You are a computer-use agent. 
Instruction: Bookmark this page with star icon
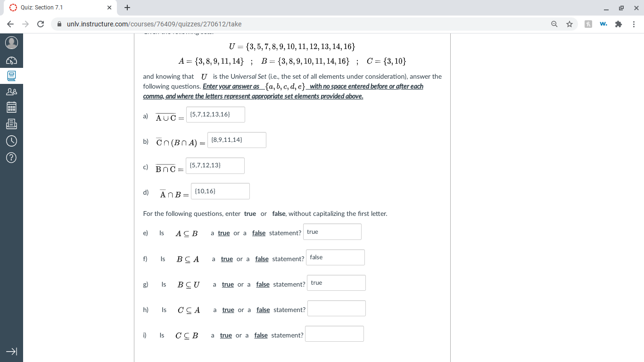[x=570, y=24]
